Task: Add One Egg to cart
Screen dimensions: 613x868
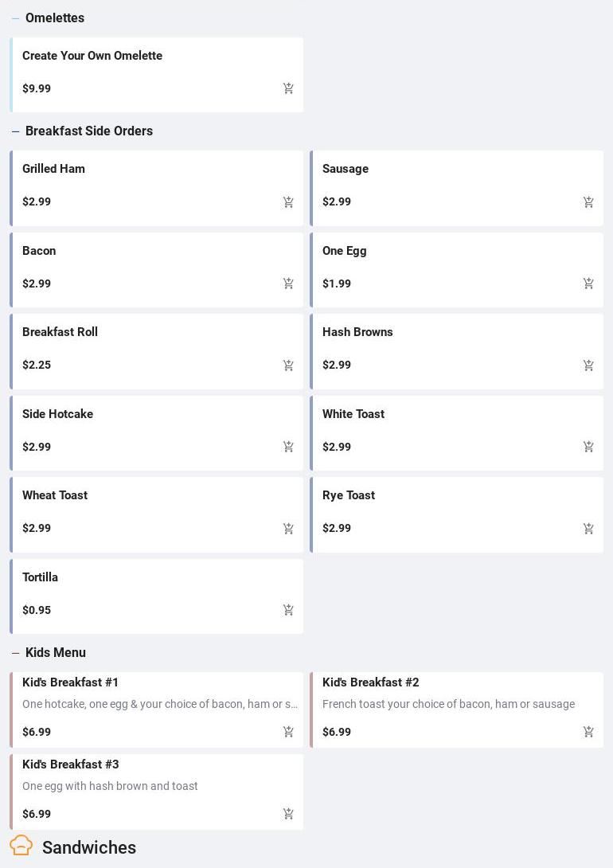Action: pos(588,283)
